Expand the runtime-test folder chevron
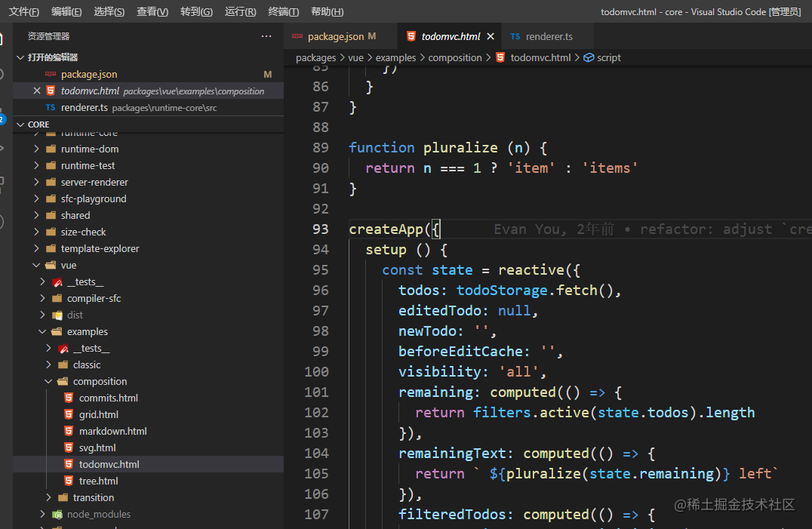This screenshot has height=529, width=812. pos(36,165)
